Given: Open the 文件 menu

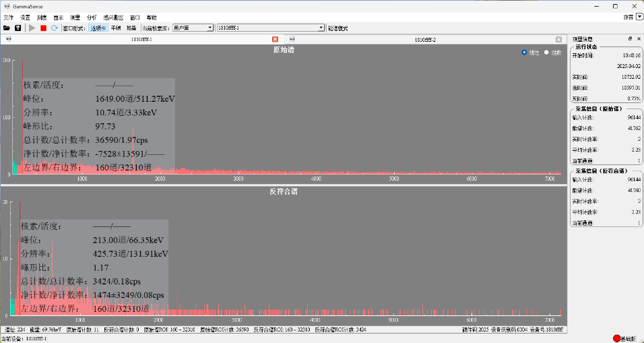Looking at the screenshot, I should [x=9, y=17].
